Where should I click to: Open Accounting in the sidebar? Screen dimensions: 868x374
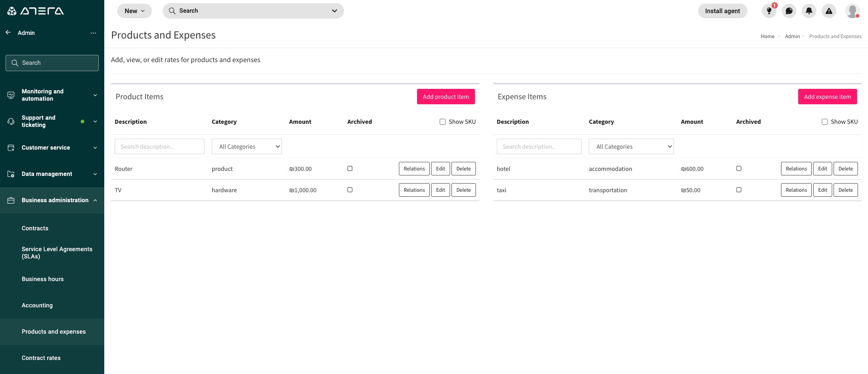tap(37, 305)
